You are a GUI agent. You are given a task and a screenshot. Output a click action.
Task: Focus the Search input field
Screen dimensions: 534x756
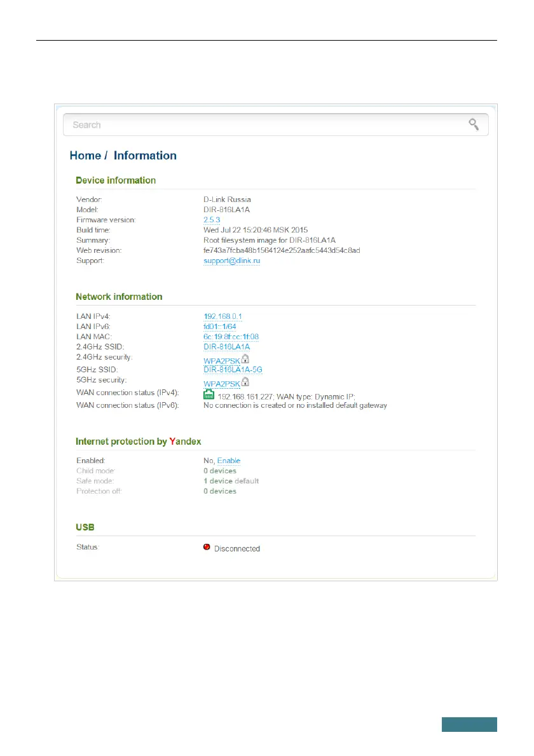(x=267, y=125)
